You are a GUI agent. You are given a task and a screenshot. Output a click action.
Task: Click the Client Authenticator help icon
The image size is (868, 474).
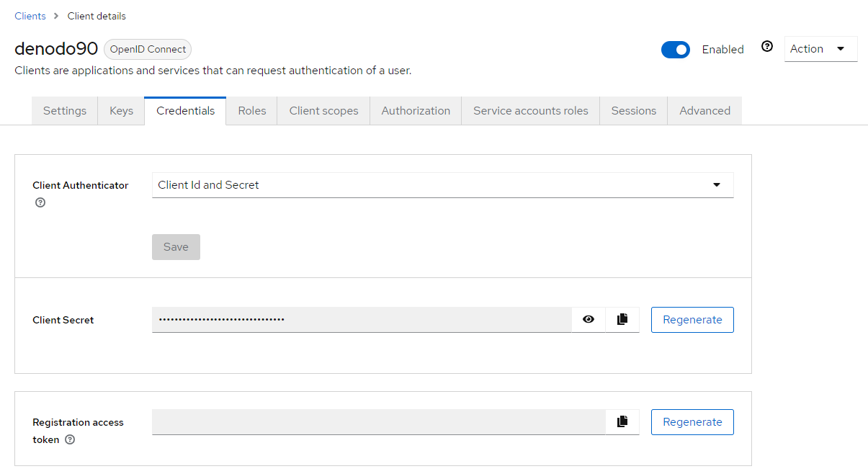click(40, 202)
